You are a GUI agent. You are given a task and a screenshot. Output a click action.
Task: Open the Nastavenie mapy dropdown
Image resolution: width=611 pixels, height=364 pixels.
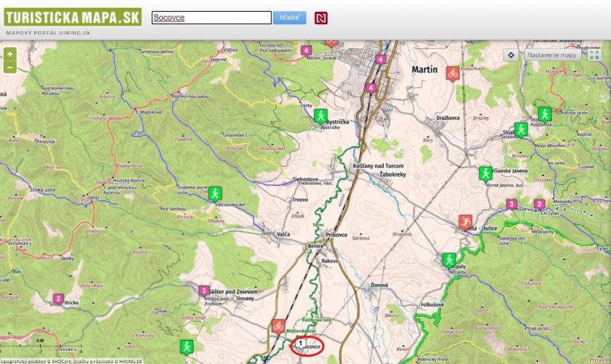pyautogui.click(x=552, y=55)
